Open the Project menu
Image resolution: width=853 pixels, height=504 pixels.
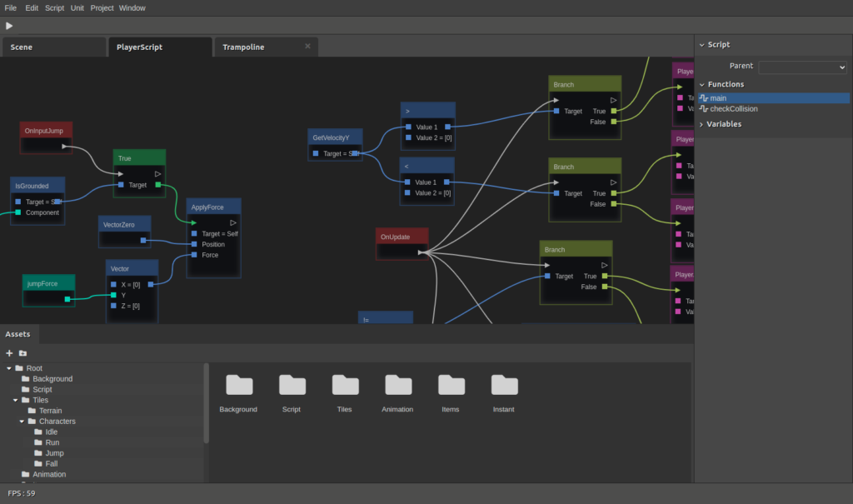pyautogui.click(x=102, y=7)
